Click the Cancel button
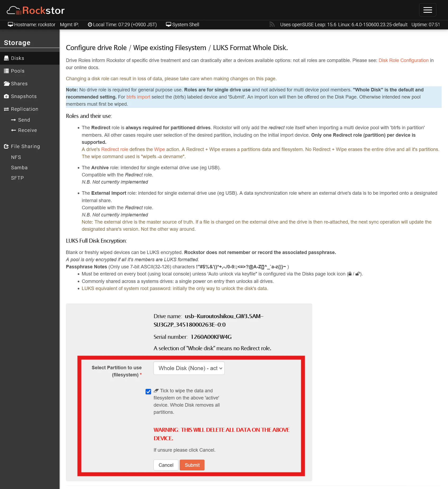The image size is (448, 489). (x=166, y=465)
